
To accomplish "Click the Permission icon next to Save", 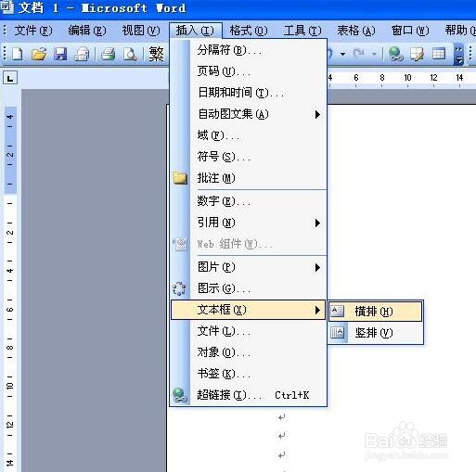I will point(82,54).
